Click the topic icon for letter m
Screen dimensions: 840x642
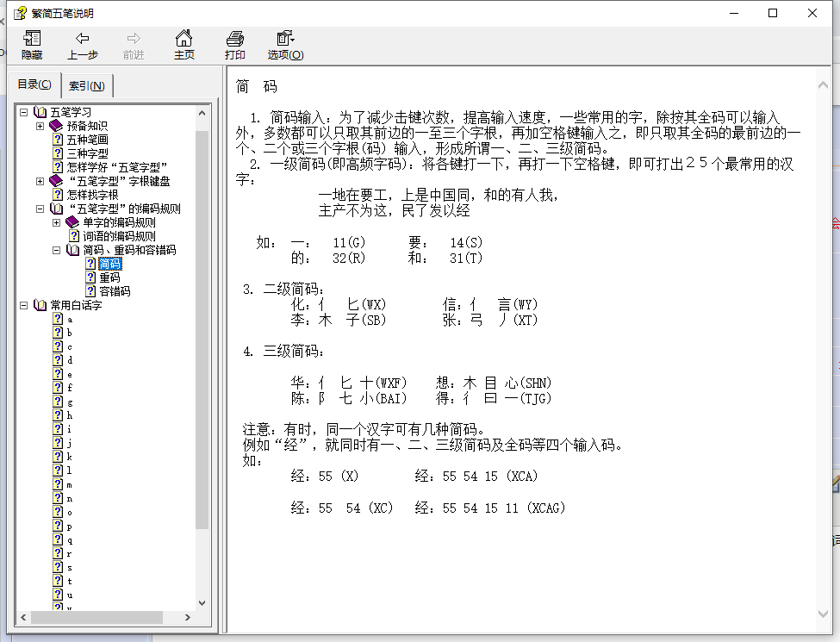[59, 484]
